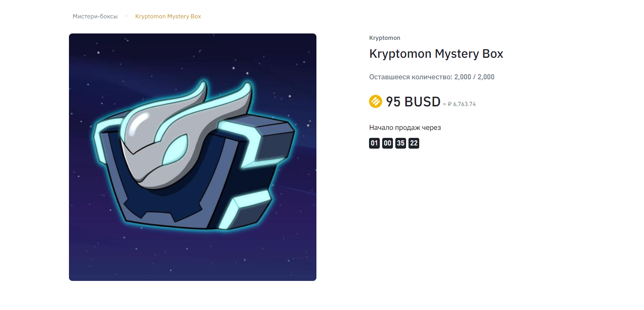The image size is (644, 310).
Task: Click the yellow BUSD coin icon
Action: [x=375, y=102]
